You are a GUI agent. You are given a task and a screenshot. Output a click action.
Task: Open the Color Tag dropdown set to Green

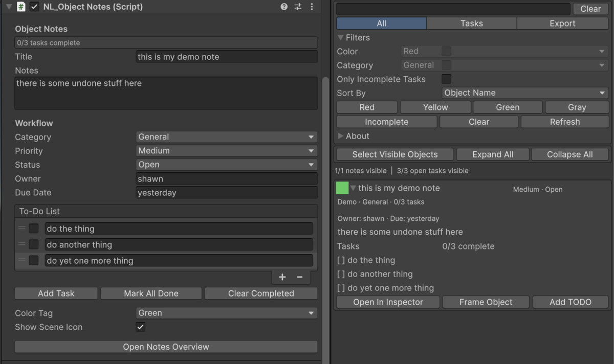tap(227, 313)
